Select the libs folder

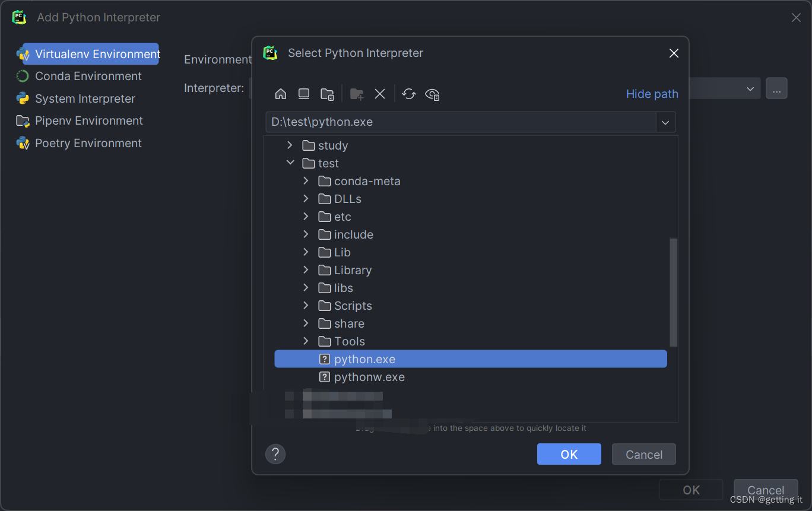coord(344,288)
